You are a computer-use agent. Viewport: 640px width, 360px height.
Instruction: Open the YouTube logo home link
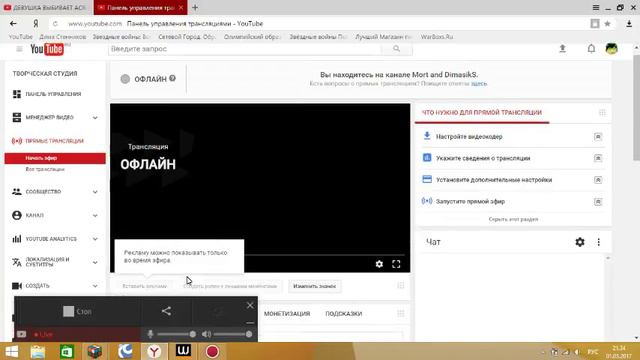coord(47,49)
